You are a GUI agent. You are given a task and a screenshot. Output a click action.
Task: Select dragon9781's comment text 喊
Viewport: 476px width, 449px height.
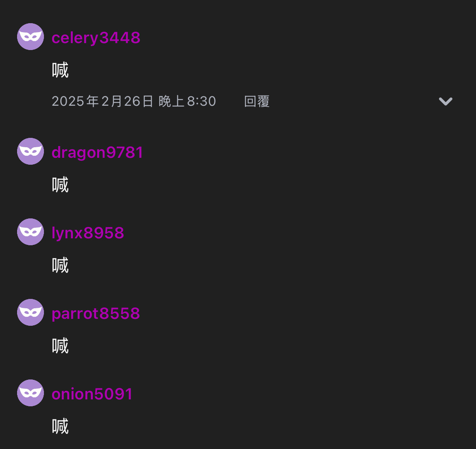pos(60,185)
